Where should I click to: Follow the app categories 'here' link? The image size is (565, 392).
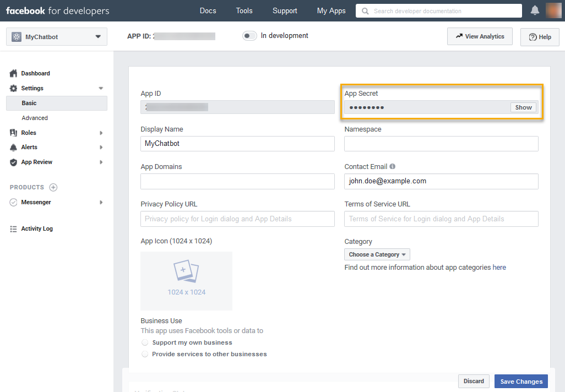499,268
